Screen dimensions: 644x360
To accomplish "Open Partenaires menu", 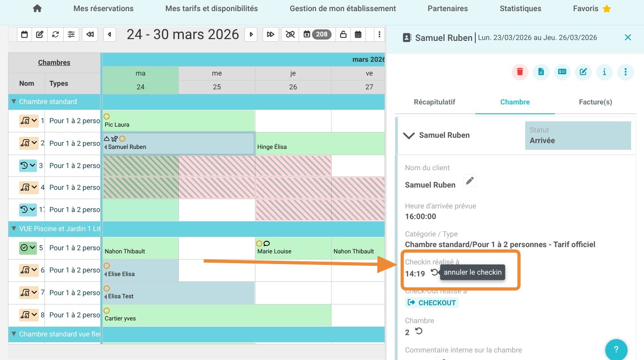I will (448, 8).
